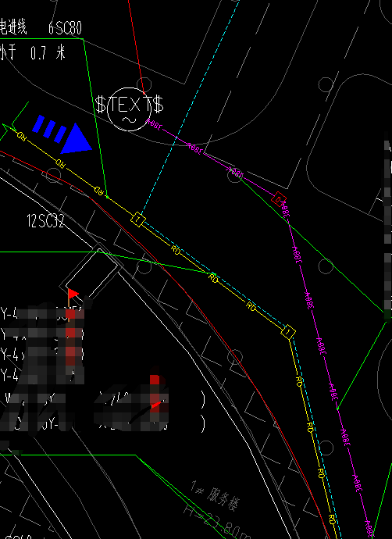Click the small circle atop the generator symbol
The width and height of the screenshot is (392, 539).
click(144, 84)
